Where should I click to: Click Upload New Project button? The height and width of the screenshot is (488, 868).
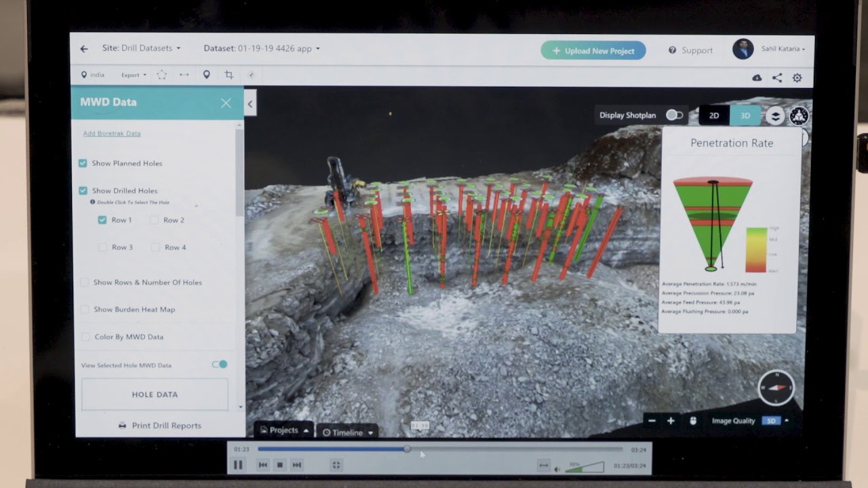point(593,51)
